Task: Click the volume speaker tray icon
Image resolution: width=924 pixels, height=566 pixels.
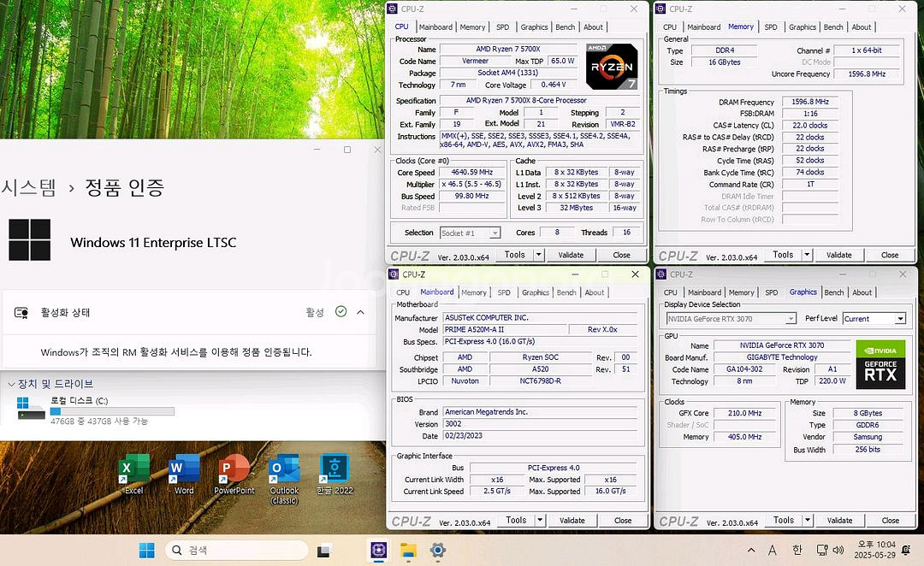Action: click(838, 550)
